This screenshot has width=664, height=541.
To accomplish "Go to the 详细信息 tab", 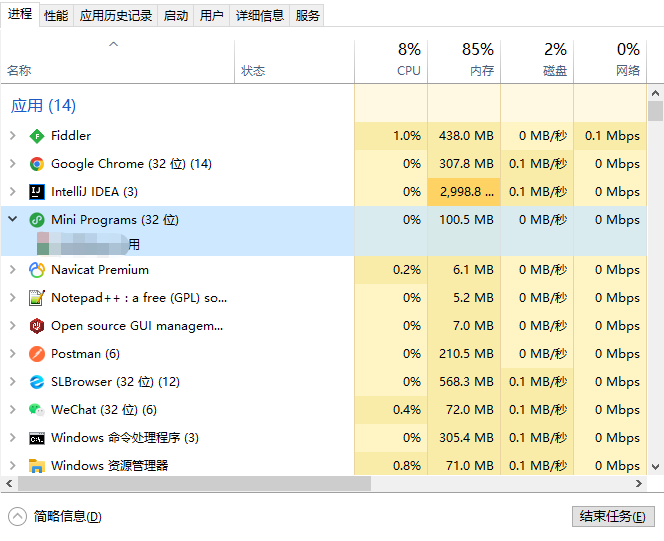I will (x=260, y=15).
